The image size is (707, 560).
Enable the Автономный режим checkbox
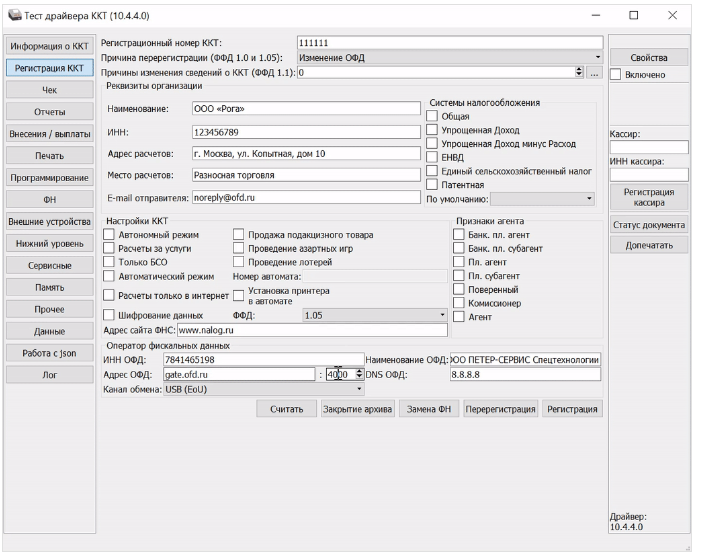tap(109, 235)
